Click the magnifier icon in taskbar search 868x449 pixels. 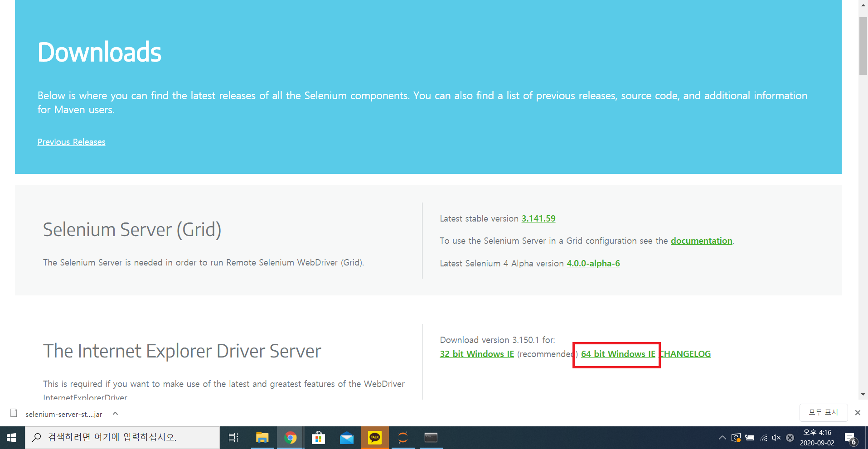[x=37, y=437]
